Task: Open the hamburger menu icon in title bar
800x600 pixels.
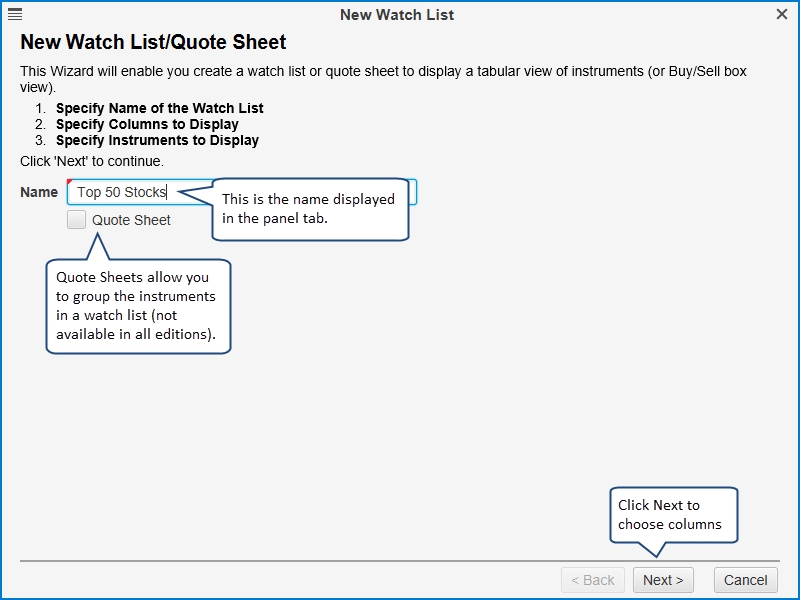Action: [15, 14]
